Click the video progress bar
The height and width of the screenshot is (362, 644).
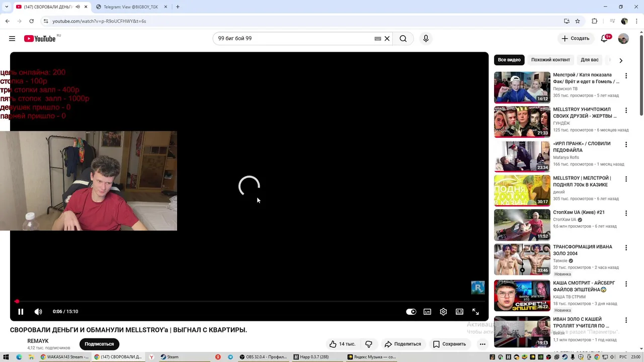tap(249, 302)
